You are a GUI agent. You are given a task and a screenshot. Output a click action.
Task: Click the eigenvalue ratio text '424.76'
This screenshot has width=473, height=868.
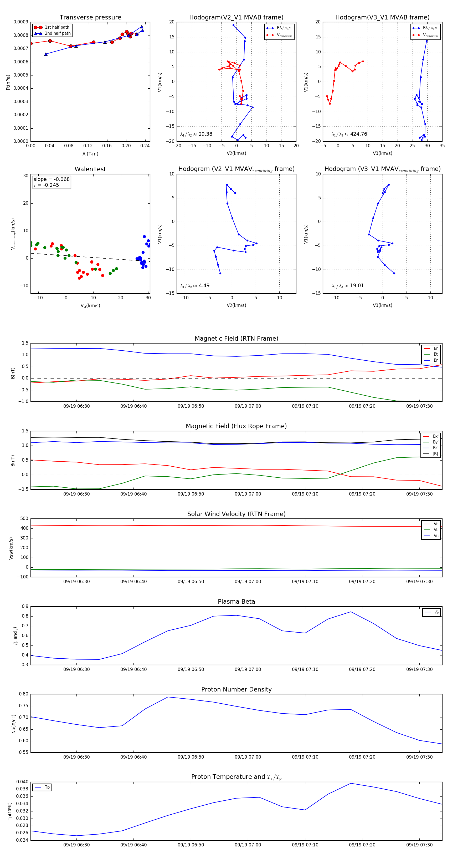coord(358,134)
